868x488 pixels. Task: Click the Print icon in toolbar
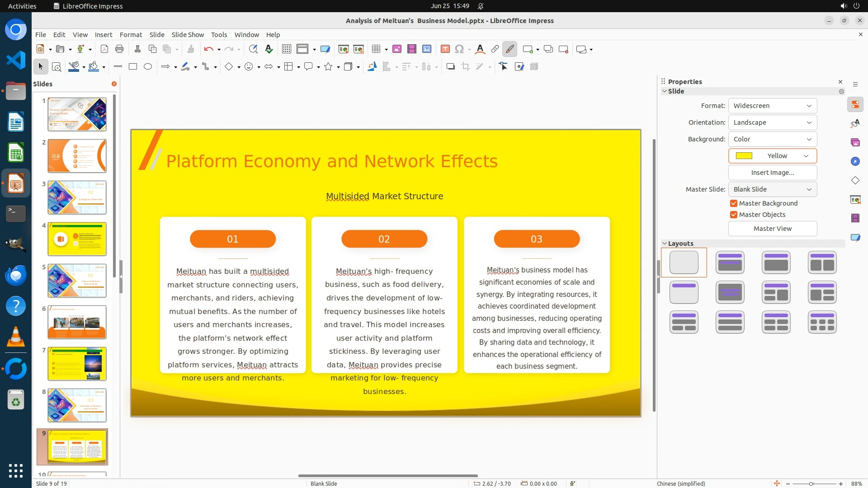pos(119,49)
